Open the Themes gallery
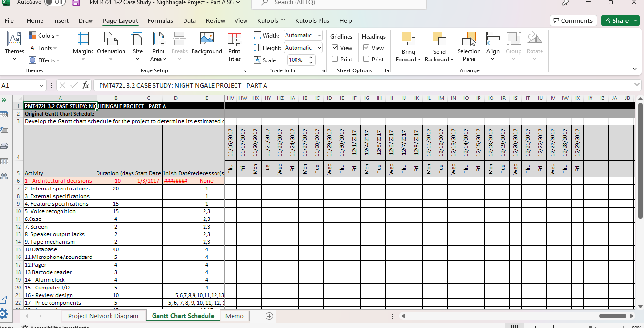644x328 pixels. [14, 46]
